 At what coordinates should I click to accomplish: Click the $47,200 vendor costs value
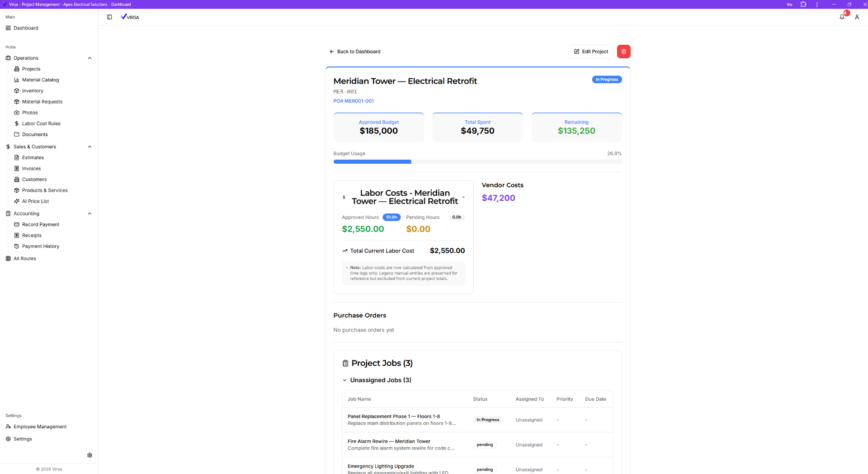coord(498,198)
